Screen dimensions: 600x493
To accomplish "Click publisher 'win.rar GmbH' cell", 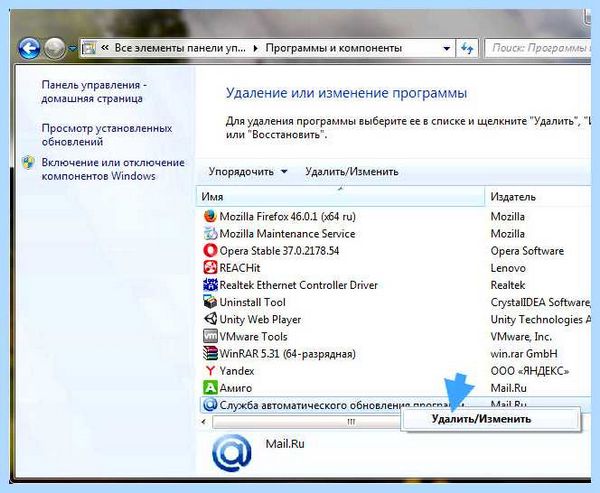I will [524, 354].
